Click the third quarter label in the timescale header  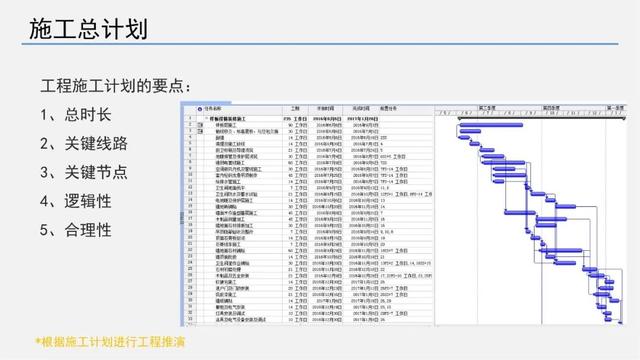click(x=487, y=108)
